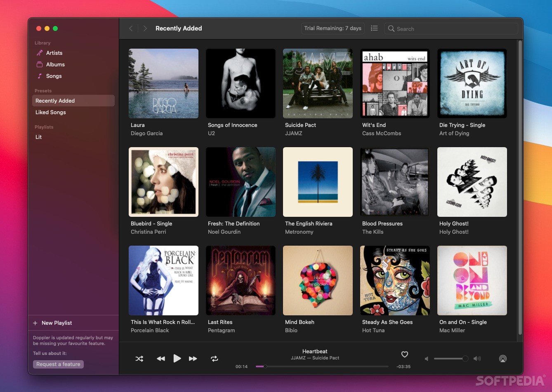
Task: Open the AirPlay output icon
Action: (x=502, y=359)
